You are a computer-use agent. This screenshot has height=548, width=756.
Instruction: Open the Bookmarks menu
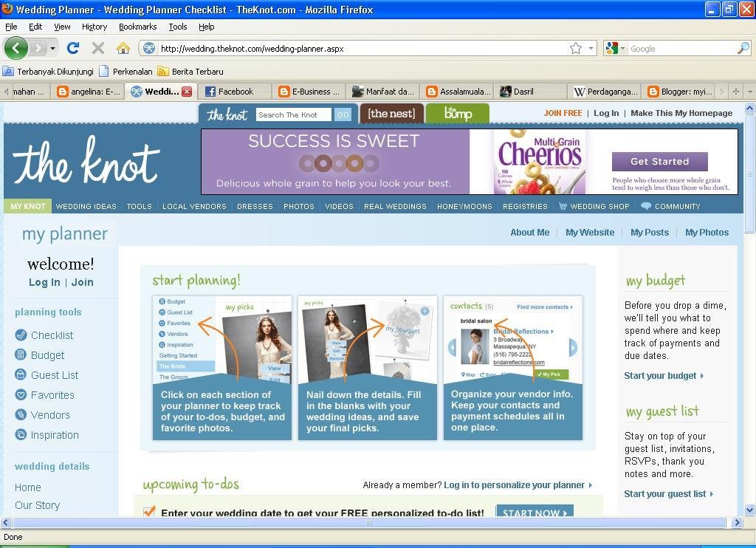point(137,27)
